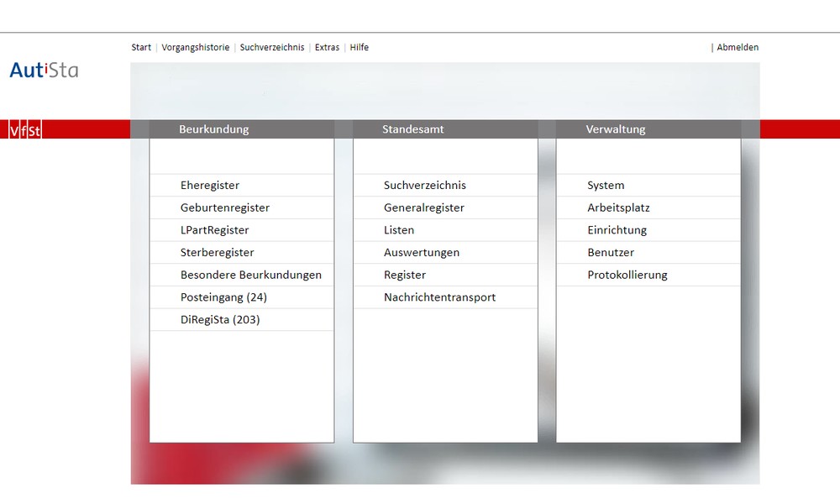Click the AutiSta logo
The width and height of the screenshot is (840, 504).
44,70
